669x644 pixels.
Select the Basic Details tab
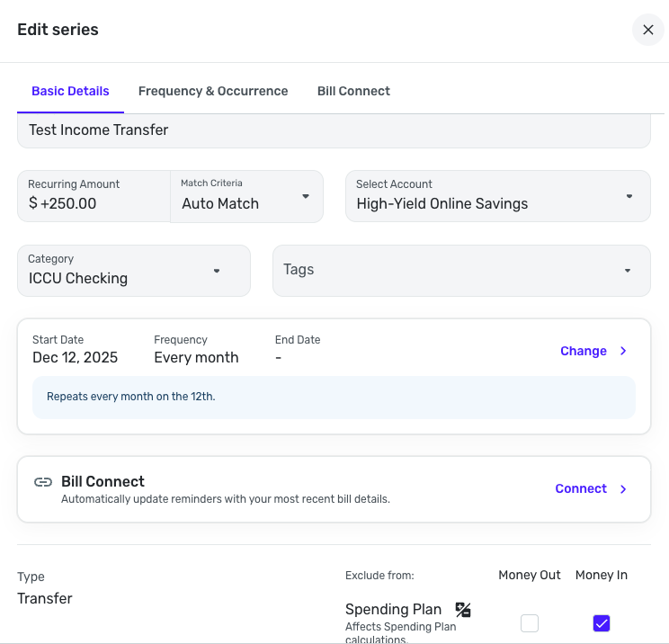70,91
